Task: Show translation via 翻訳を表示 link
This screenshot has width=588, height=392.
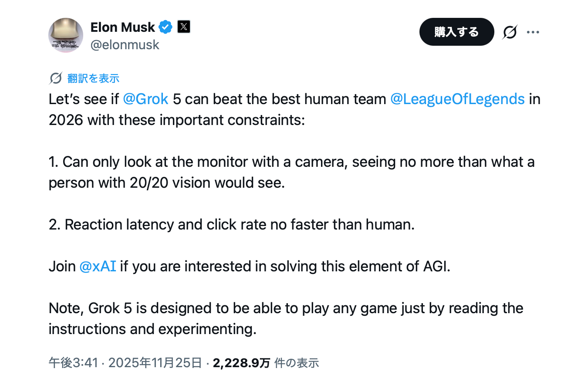Action: pyautogui.click(x=93, y=78)
